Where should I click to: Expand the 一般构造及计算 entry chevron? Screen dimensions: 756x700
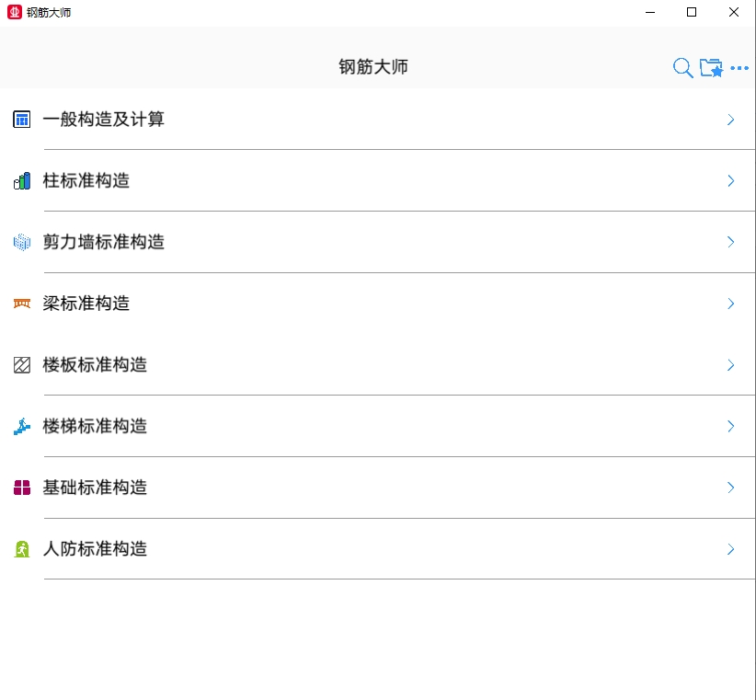(x=731, y=119)
